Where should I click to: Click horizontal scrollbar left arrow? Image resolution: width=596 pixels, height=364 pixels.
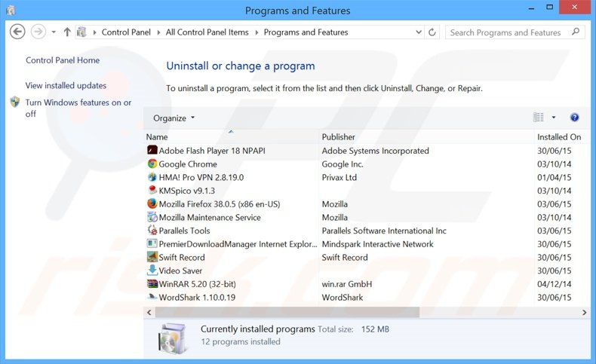[149, 313]
